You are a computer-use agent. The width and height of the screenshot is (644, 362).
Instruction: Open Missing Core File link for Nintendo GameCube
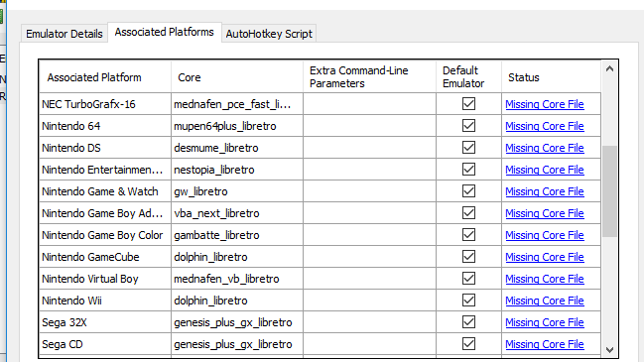pyautogui.click(x=545, y=257)
